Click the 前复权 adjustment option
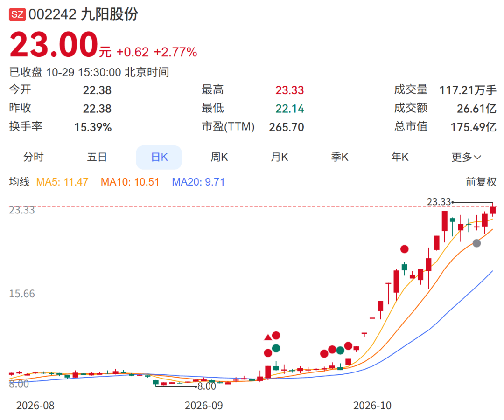Image resolution: width=504 pixels, height=420 pixels. coord(481,182)
